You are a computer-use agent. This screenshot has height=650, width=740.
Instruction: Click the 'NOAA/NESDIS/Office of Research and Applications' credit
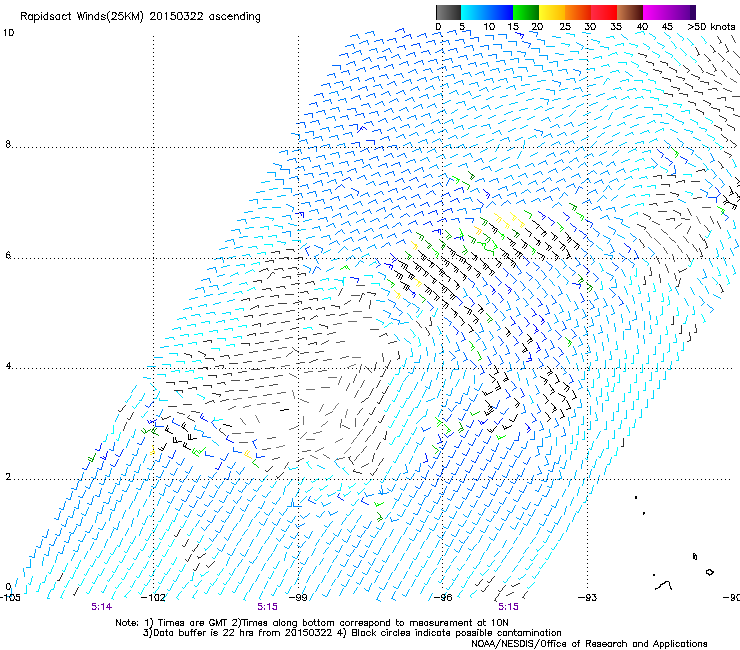point(589,644)
